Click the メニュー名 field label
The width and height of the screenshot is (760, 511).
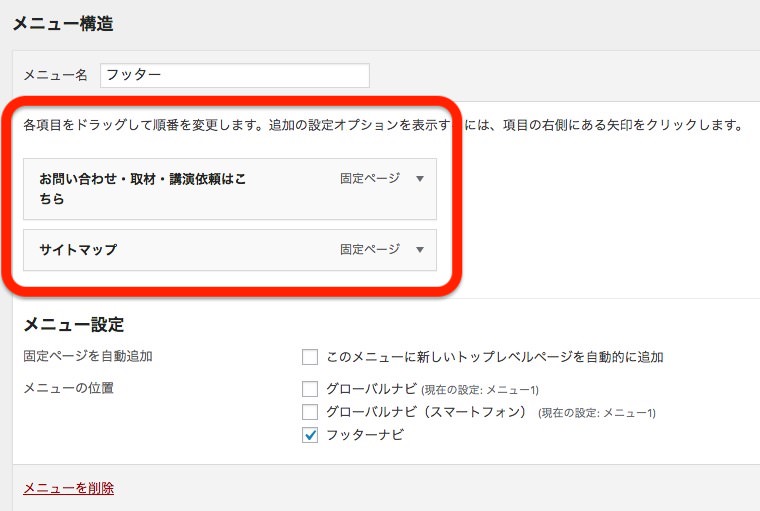pyautogui.click(x=56, y=76)
